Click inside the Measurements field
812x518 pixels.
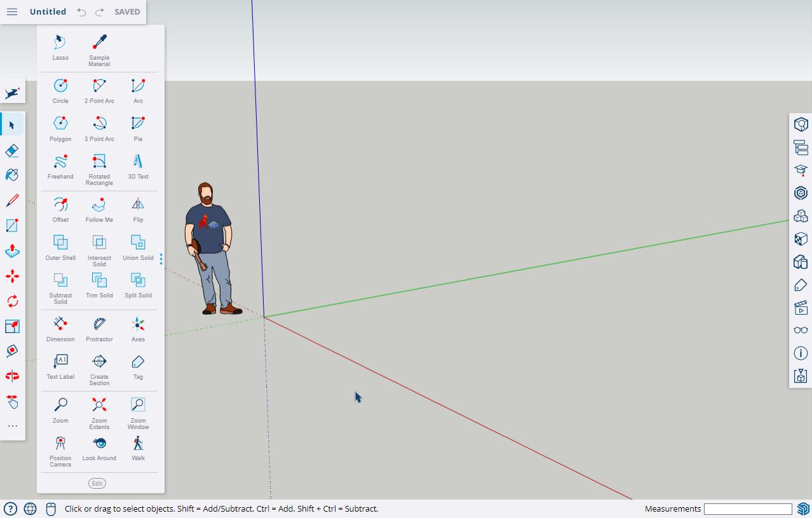748,508
